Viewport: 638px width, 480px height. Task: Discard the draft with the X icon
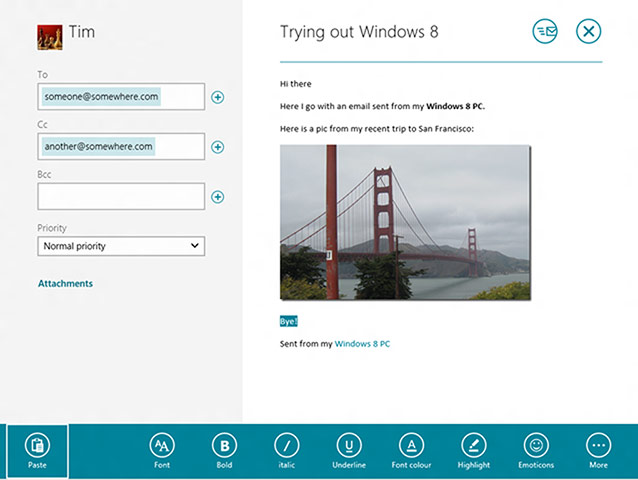[x=589, y=32]
